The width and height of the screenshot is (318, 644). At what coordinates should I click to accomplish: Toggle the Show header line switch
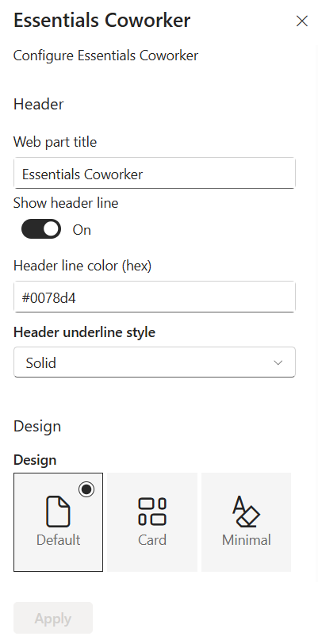pyautogui.click(x=41, y=229)
